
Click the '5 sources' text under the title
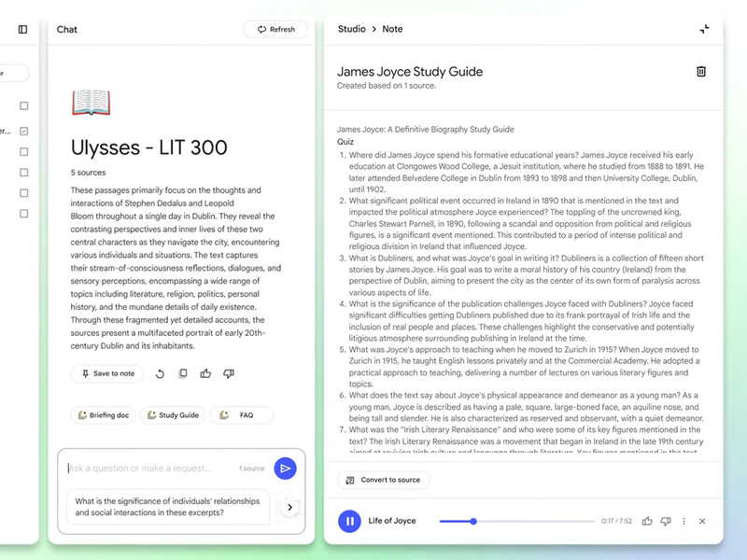(x=88, y=173)
